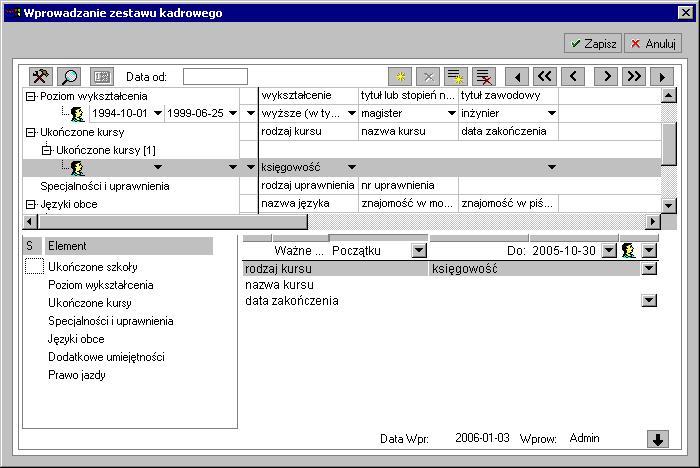Click the greyed card icon beside search
The width and height of the screenshot is (700, 468).
[102, 77]
